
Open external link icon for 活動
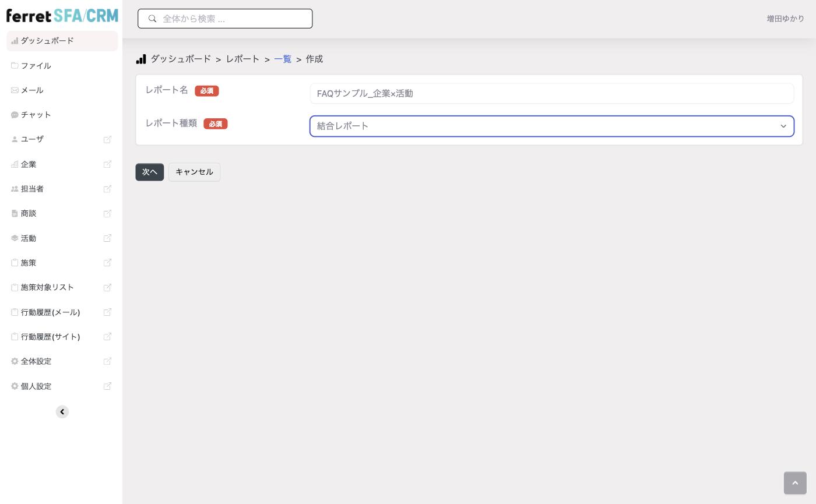pyautogui.click(x=107, y=238)
